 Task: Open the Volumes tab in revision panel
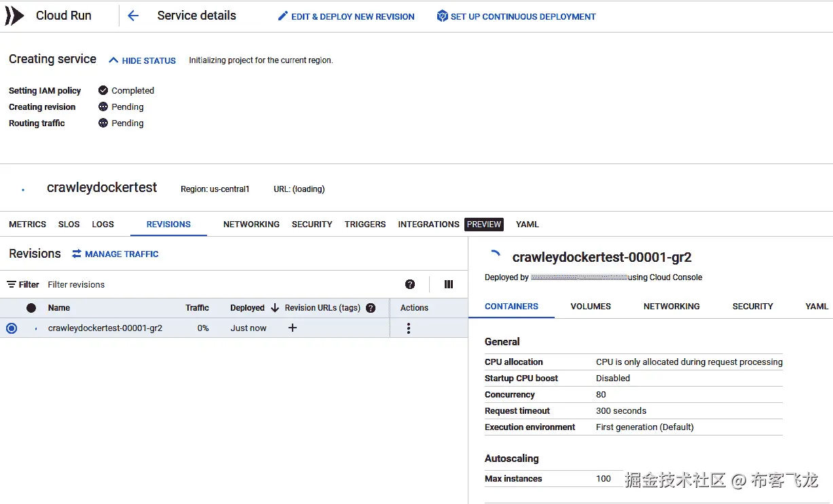591,306
